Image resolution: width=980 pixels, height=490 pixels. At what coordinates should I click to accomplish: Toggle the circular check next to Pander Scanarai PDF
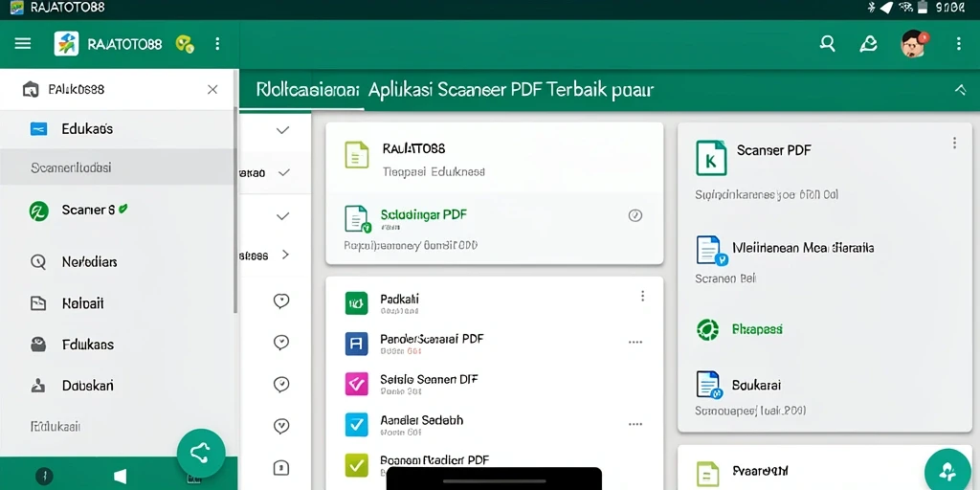(x=281, y=343)
